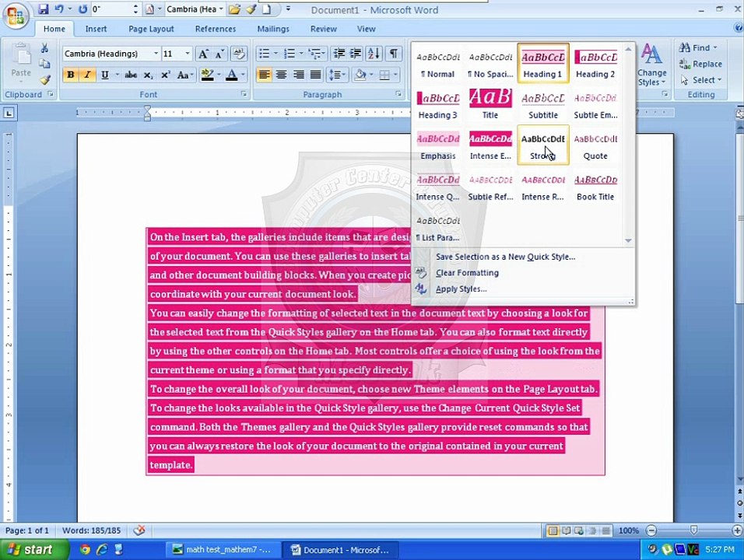Open the Office button menu
This screenshot has width=744, height=560.
pos(16,16)
